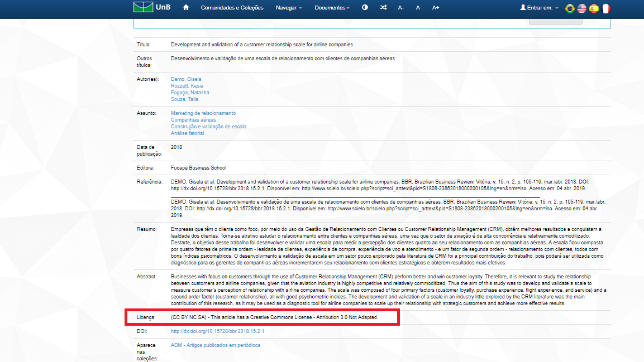644x362 pixels.
Task: Click the shuffle arrows icon
Action: click(383, 8)
